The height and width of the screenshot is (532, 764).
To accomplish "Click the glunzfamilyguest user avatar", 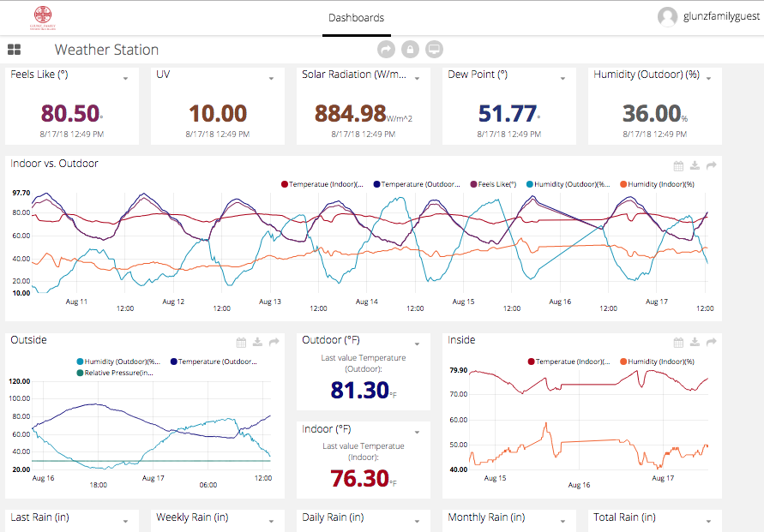I will coord(667,17).
